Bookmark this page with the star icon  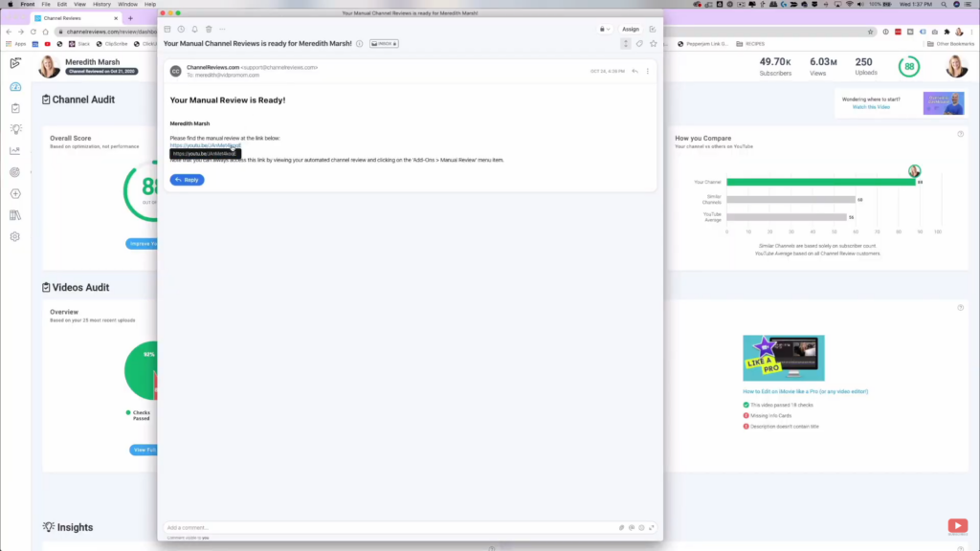pos(870,32)
